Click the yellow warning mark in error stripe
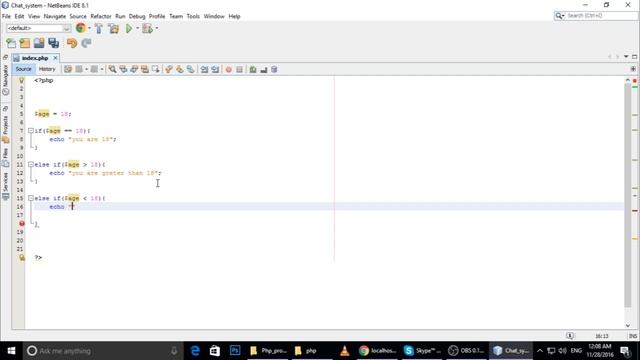 [x=635, y=238]
